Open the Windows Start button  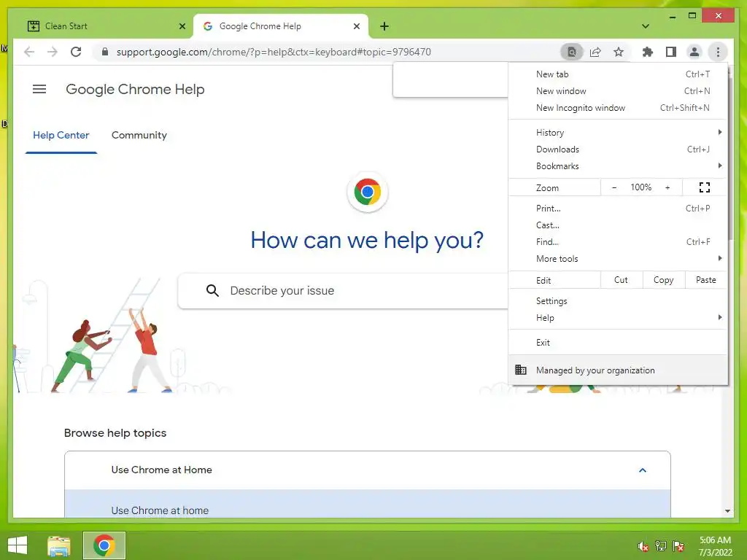pyautogui.click(x=18, y=545)
